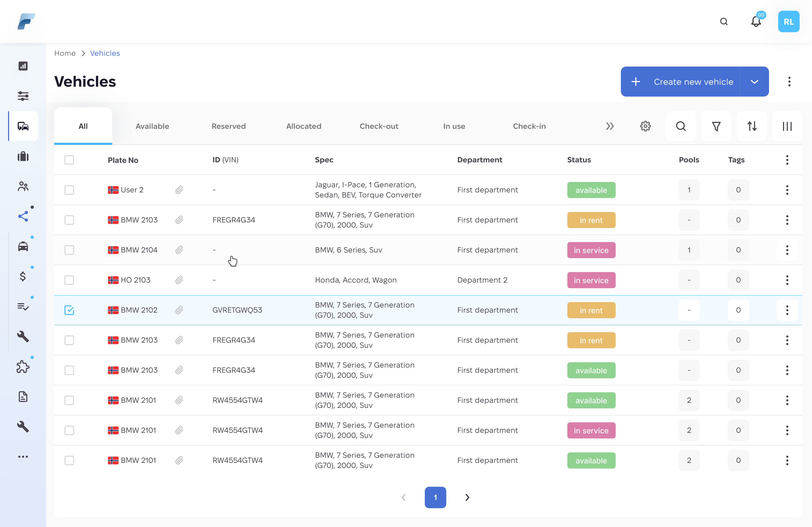Switch to the Available tab

(x=152, y=126)
